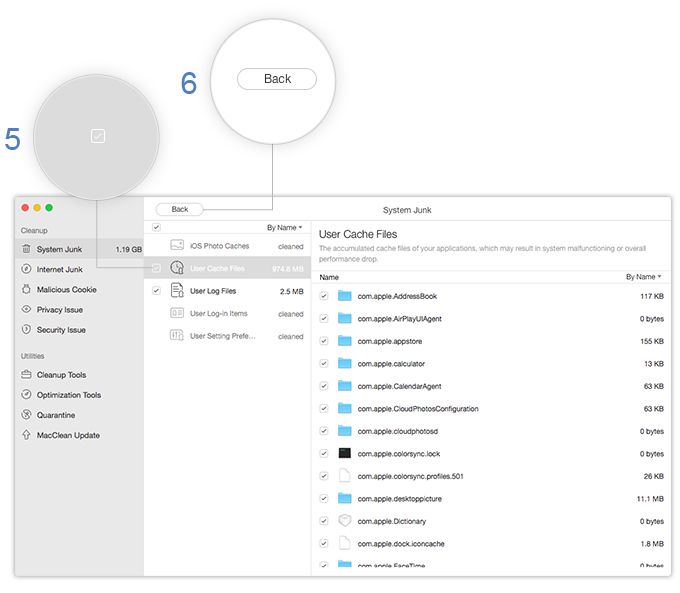This screenshot has width=680, height=593.
Task: Click the com.apple.appstore folder icon
Action: point(345,341)
